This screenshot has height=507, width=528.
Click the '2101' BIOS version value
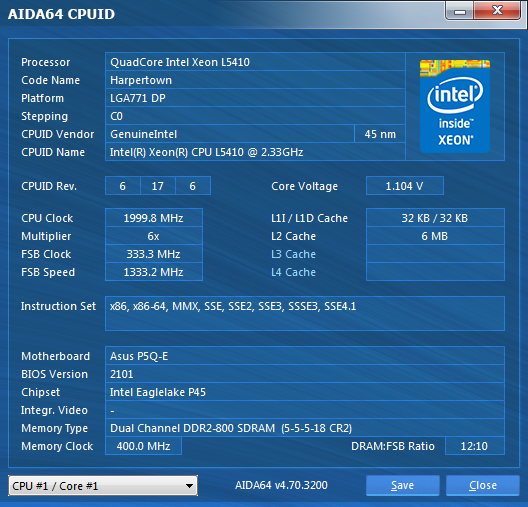pyautogui.click(x=305, y=374)
